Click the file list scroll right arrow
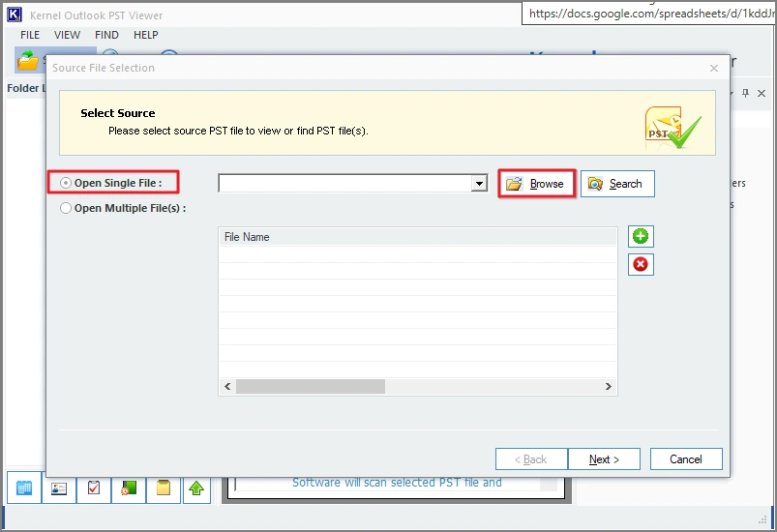The height and width of the screenshot is (532, 777). click(608, 386)
